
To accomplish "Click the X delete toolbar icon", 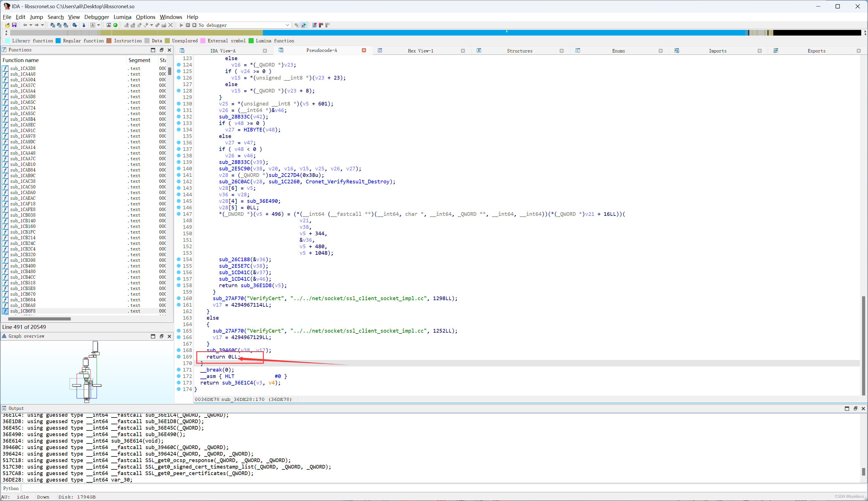I will click(x=171, y=25).
